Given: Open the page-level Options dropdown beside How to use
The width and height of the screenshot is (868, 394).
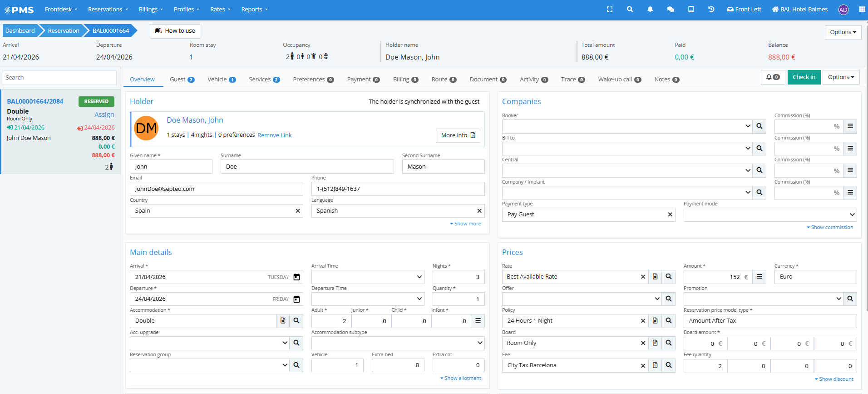Looking at the screenshot, I should [843, 32].
